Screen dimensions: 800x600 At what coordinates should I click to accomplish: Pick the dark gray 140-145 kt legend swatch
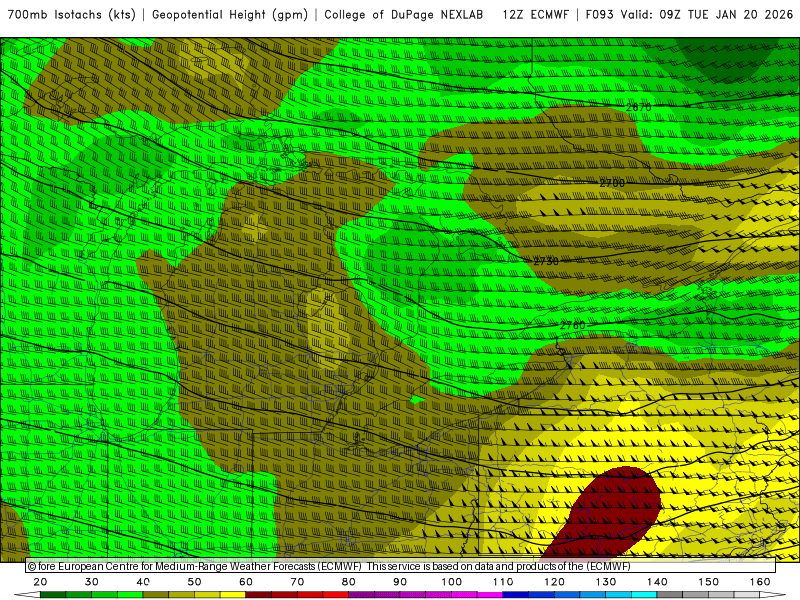[670, 595]
